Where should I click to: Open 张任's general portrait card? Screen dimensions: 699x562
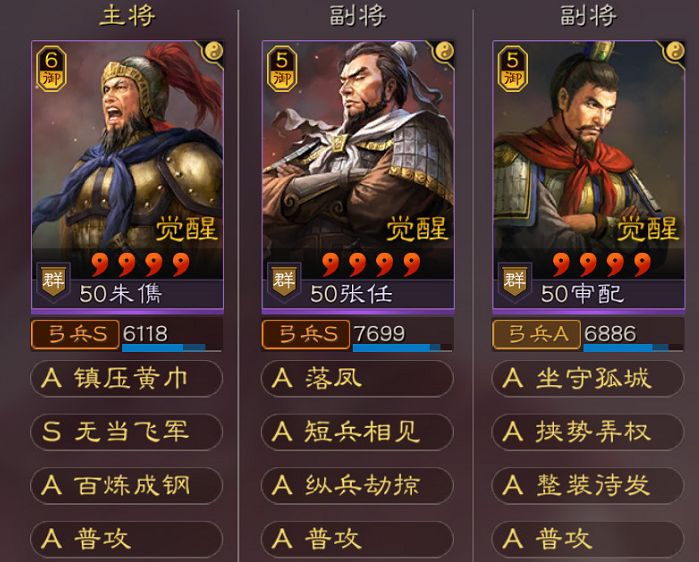(358, 175)
